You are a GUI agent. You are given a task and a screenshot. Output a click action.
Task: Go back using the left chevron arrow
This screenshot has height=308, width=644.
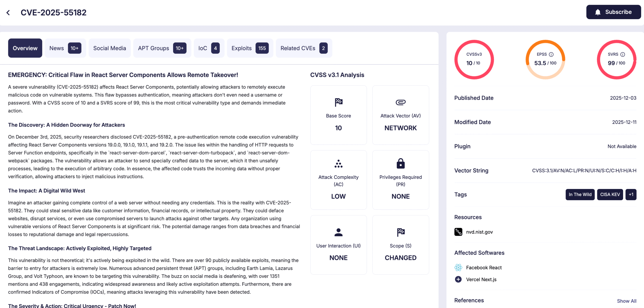point(8,13)
